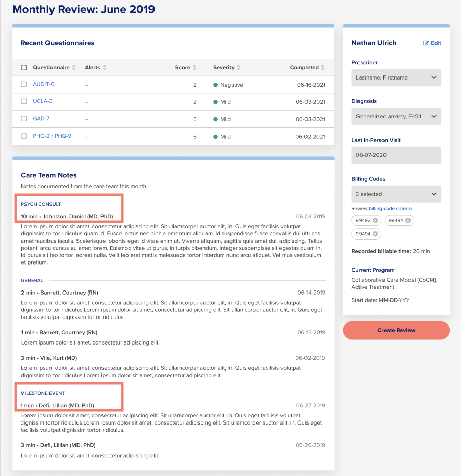Viewport: 461px width, 476px height.
Task: Click the Last In-Person Visit date field
Action: coord(396,155)
